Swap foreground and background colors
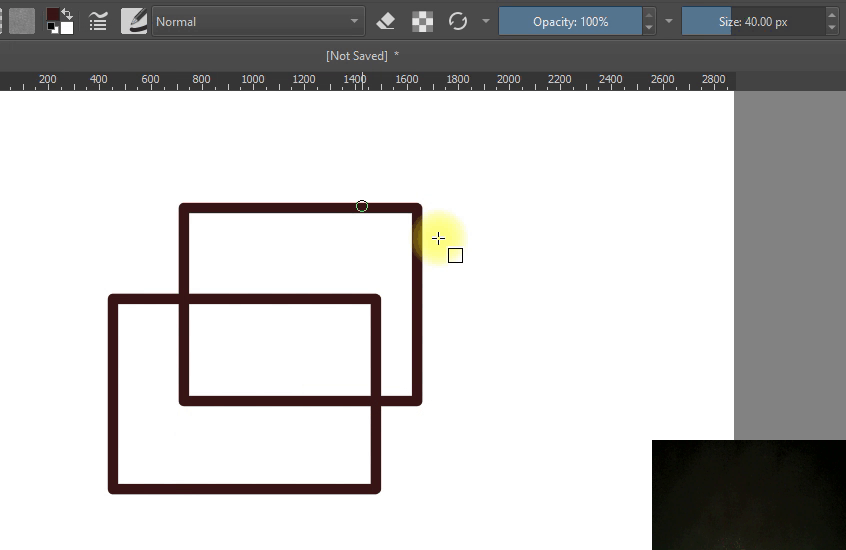The image size is (846, 550). 67,13
